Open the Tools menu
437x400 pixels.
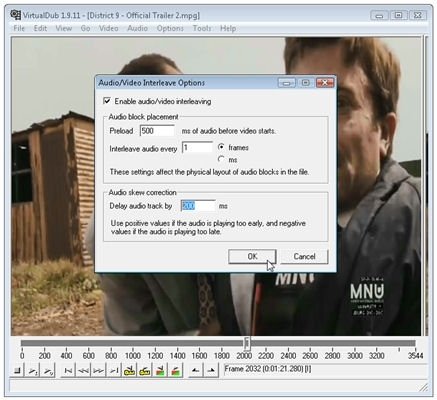(202, 28)
